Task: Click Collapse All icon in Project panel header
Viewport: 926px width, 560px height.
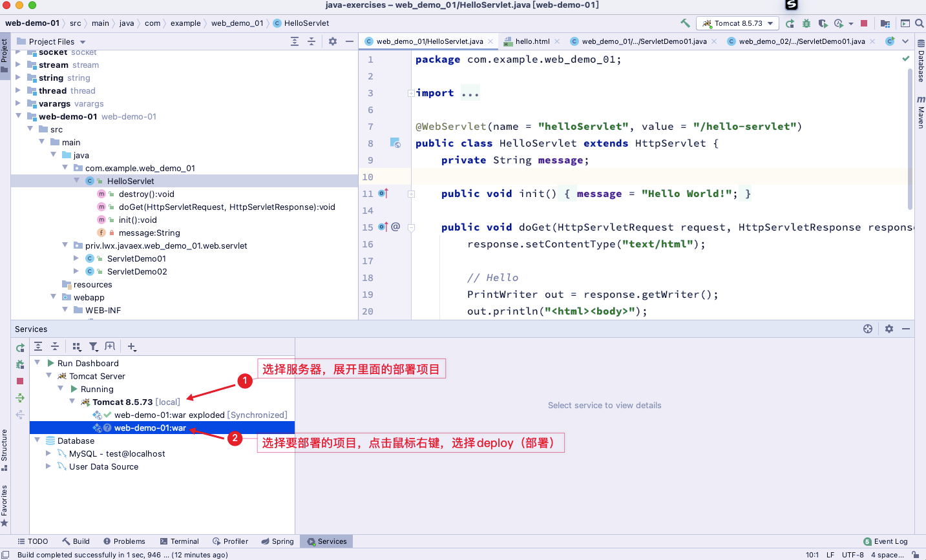Action: tap(311, 41)
